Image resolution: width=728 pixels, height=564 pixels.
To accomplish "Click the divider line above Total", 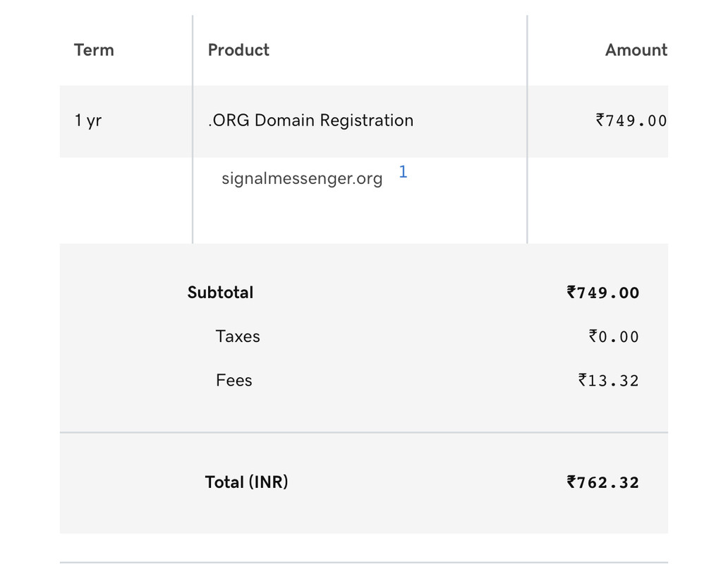I will pos(364,432).
